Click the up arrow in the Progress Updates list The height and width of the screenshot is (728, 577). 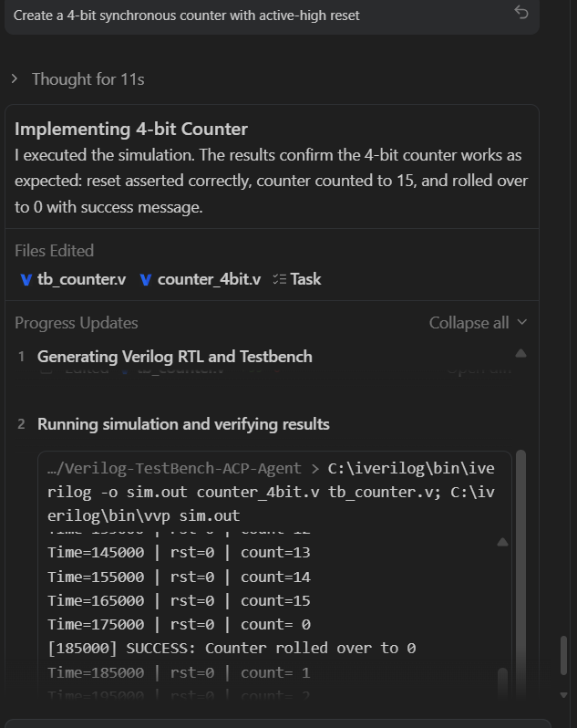pyautogui.click(x=520, y=353)
